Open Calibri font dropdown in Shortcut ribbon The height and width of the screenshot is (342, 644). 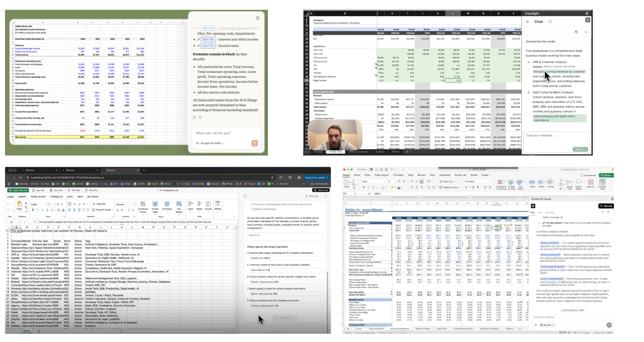point(46,204)
